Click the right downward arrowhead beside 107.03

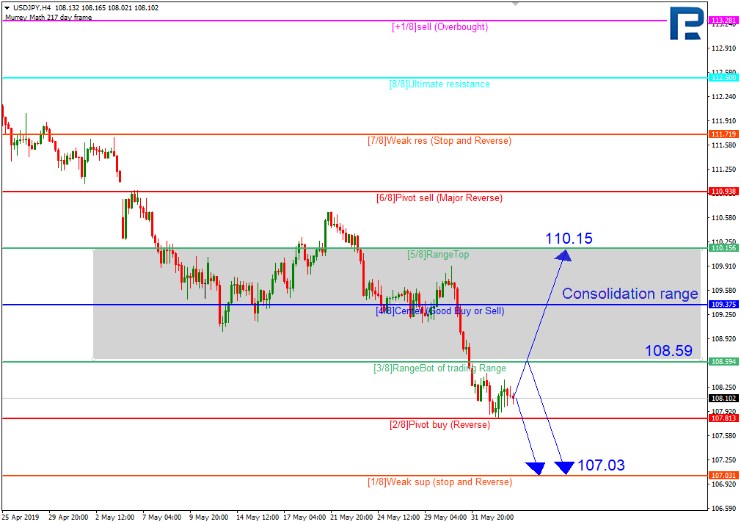click(x=566, y=467)
